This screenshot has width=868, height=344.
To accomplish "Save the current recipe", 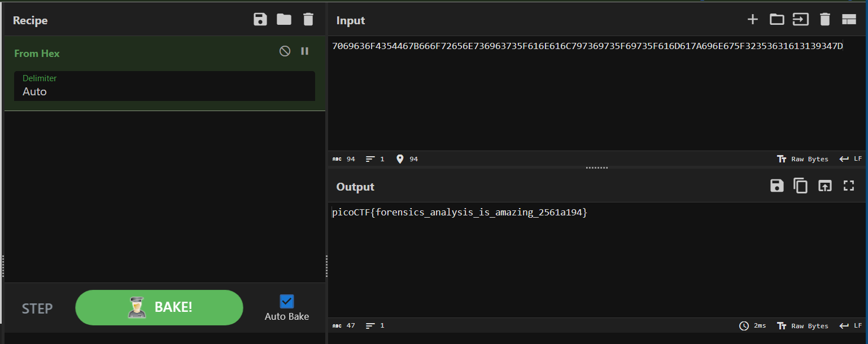I will (x=260, y=20).
